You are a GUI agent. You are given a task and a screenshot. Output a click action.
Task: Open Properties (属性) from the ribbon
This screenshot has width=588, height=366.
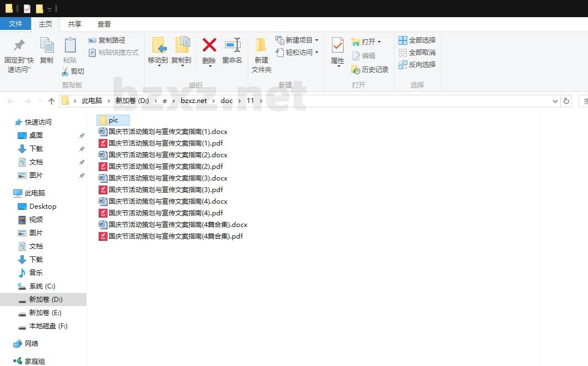click(x=338, y=45)
